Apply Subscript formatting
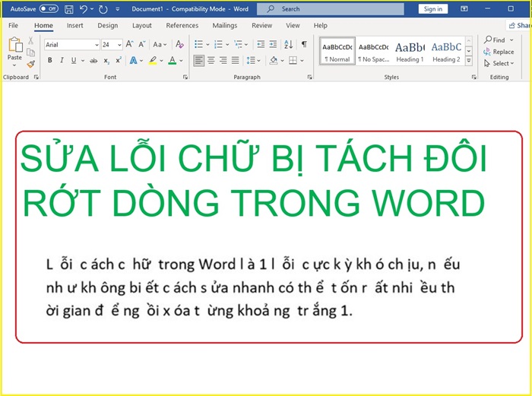532x396 pixels. [106, 61]
